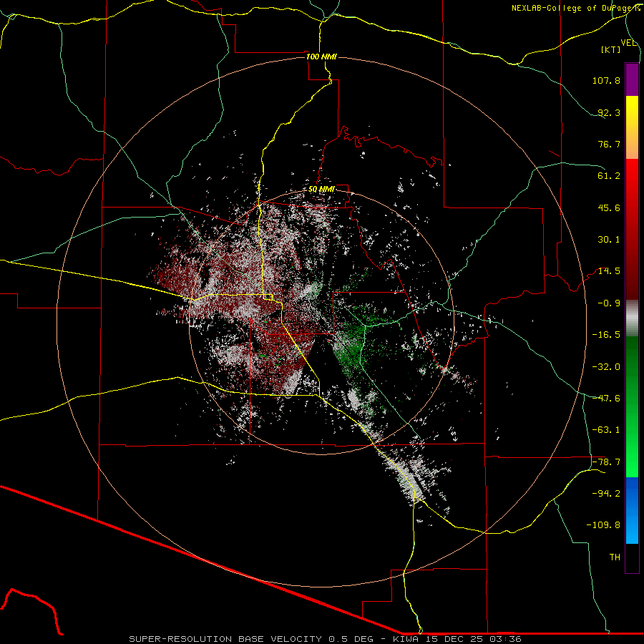Click the TH legend label
Image resolution: width=644 pixels, height=644 pixels.
coord(615,557)
